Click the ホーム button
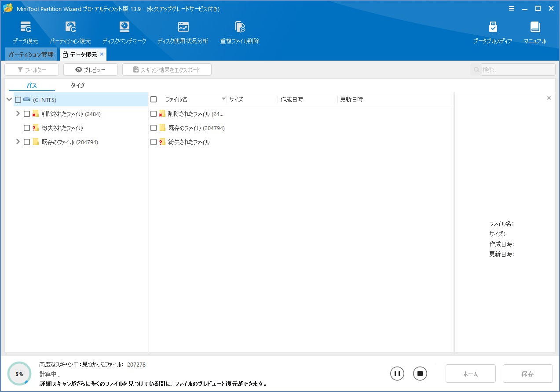Image resolution: width=560 pixels, height=392 pixels. click(471, 374)
